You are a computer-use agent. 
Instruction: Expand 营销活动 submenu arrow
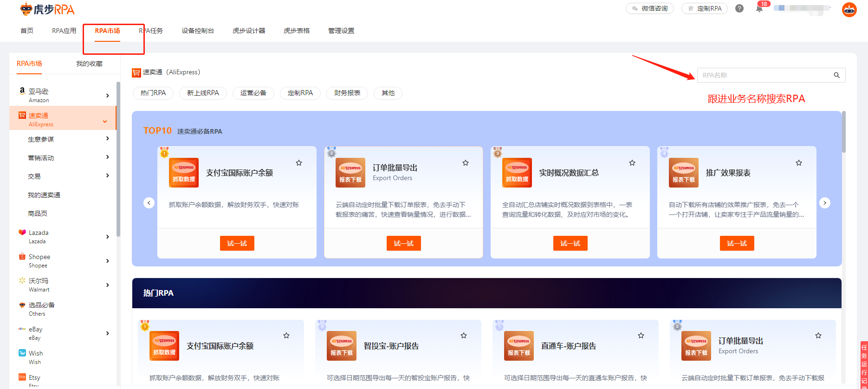point(107,157)
